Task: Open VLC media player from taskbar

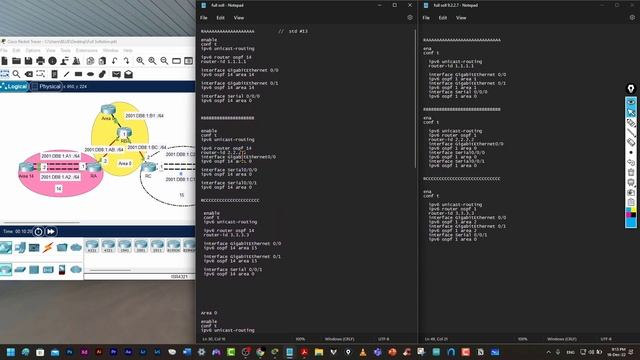Action: (363, 352)
